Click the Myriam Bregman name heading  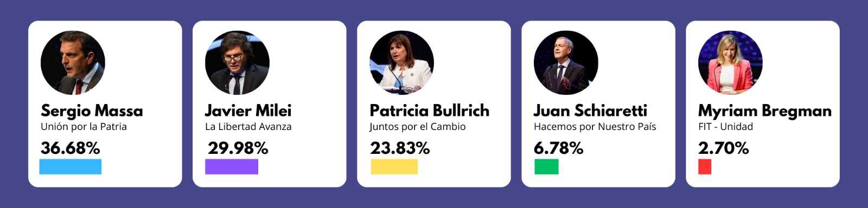(765, 111)
